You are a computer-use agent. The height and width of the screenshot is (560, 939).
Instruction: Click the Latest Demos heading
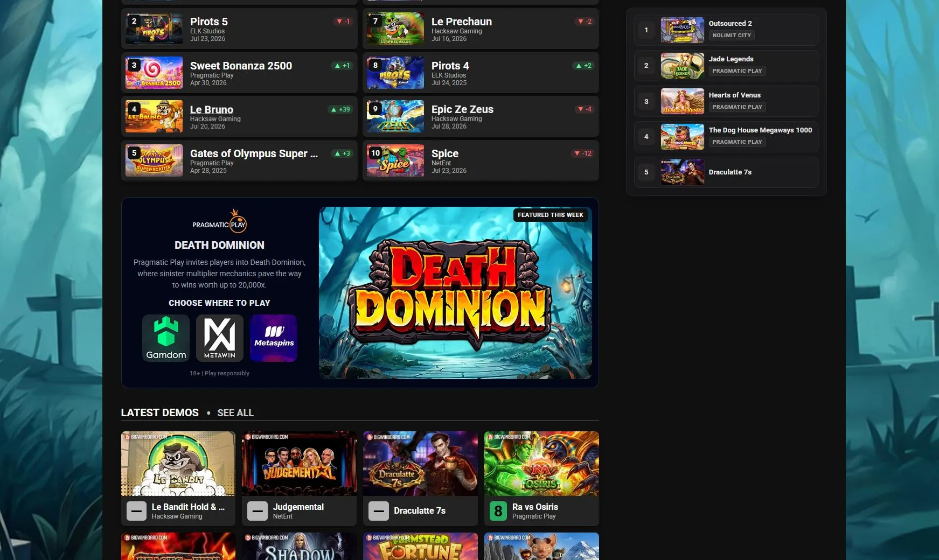click(x=160, y=413)
